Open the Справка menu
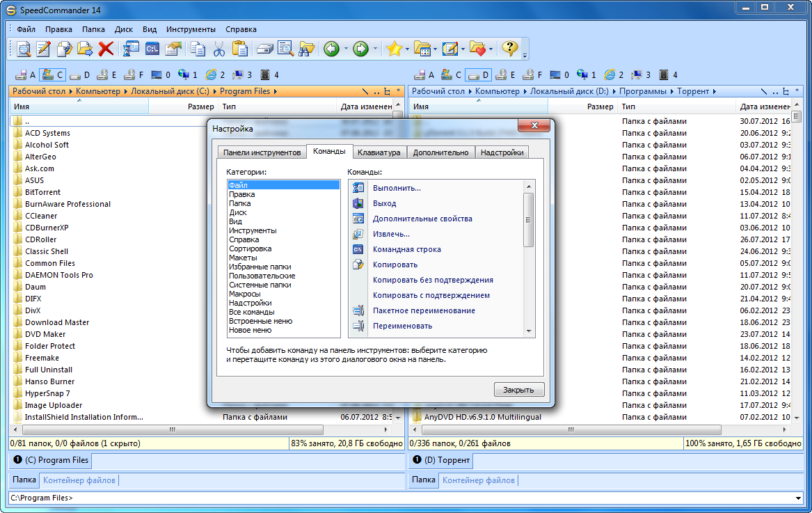The height and width of the screenshot is (513, 812). [x=241, y=29]
